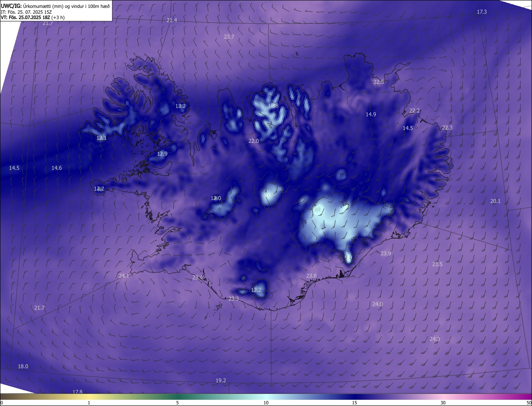Click the 12.1 value label
Viewport: 532px width, 406px height.
click(101, 138)
